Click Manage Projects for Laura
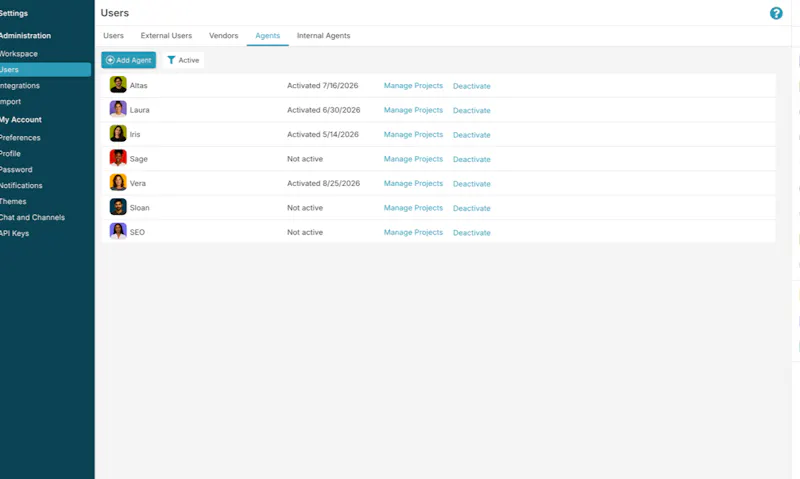The width and height of the screenshot is (800, 479). (413, 110)
